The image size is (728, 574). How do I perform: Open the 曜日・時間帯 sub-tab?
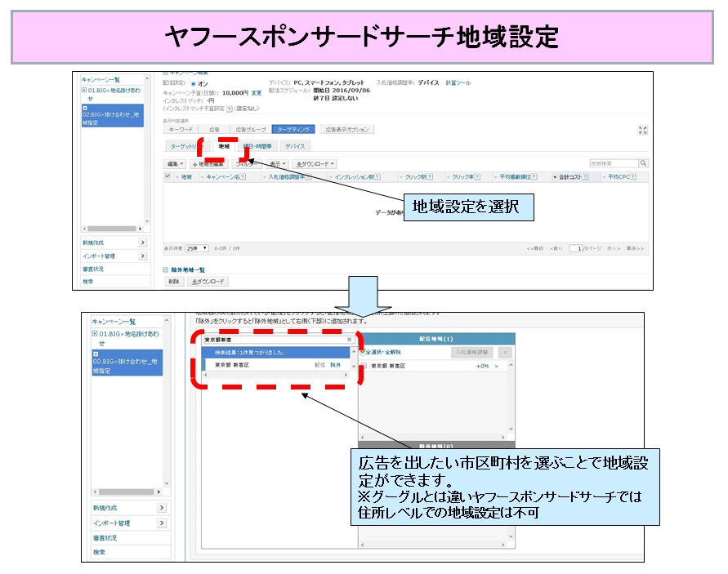[258, 146]
